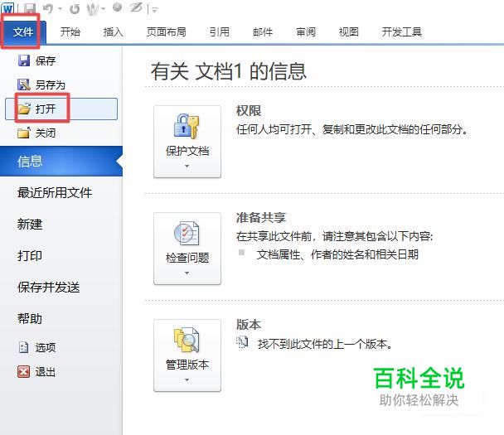Click the 准备共享 heading text
This screenshot has height=435, width=504.
[x=260, y=218]
